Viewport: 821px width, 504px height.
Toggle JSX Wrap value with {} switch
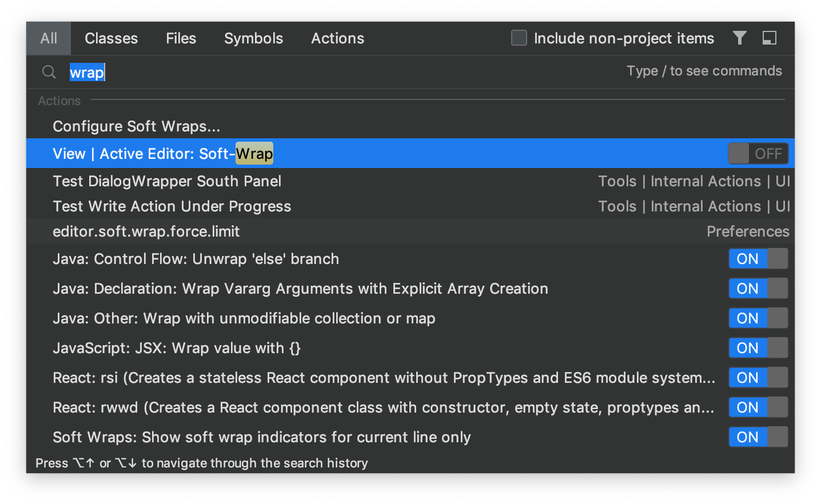click(x=758, y=347)
